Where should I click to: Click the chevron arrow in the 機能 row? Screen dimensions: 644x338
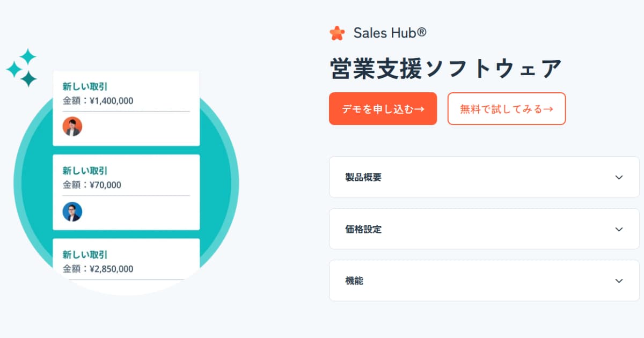tap(619, 281)
